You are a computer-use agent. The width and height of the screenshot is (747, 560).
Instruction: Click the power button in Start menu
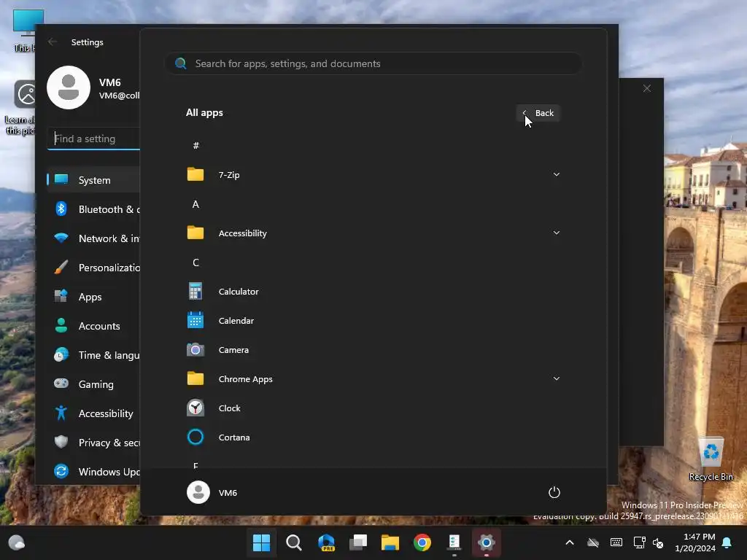pos(554,492)
